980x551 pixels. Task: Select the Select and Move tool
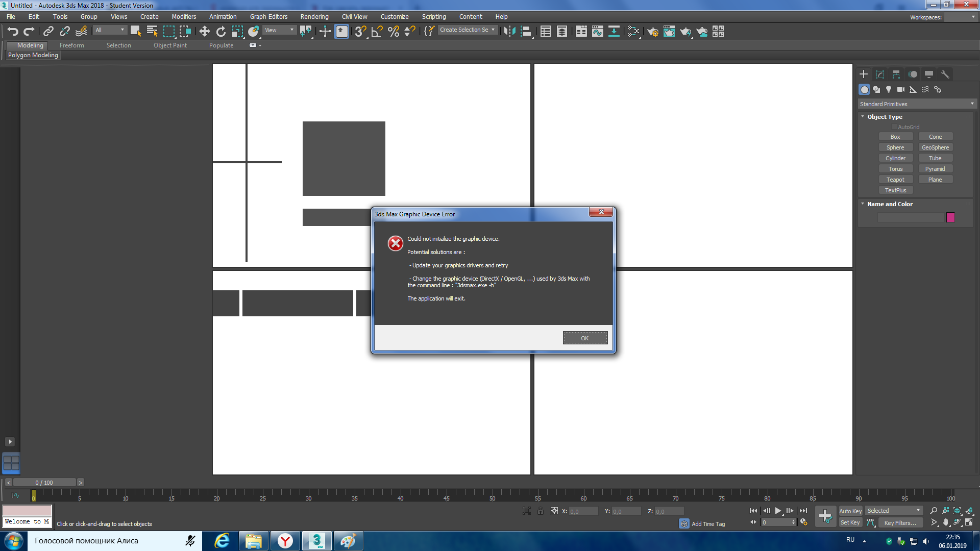pyautogui.click(x=205, y=32)
